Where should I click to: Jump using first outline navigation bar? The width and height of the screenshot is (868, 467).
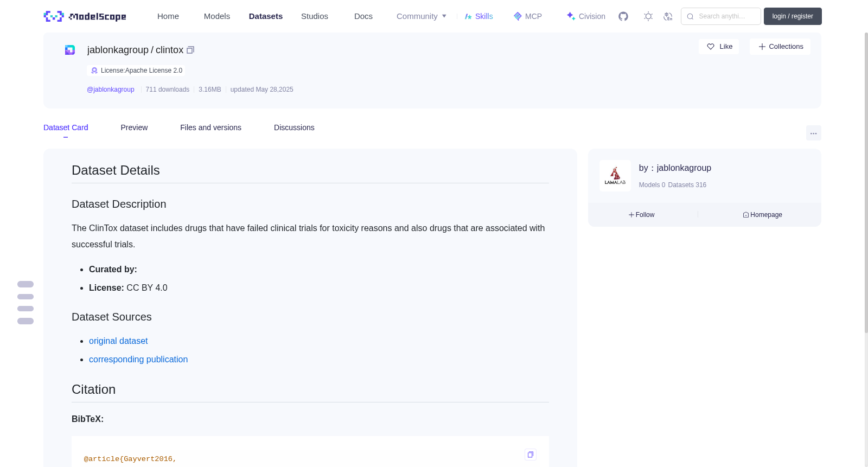tap(25, 284)
